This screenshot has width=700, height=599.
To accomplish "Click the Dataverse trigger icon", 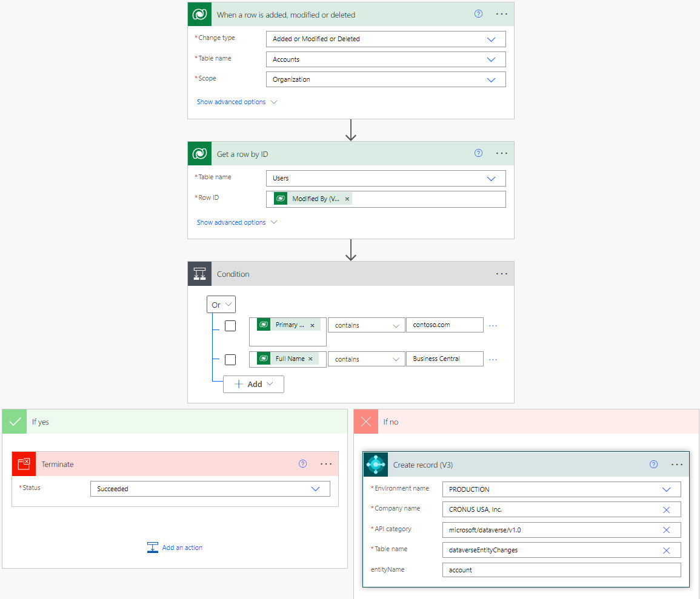I will tap(199, 15).
